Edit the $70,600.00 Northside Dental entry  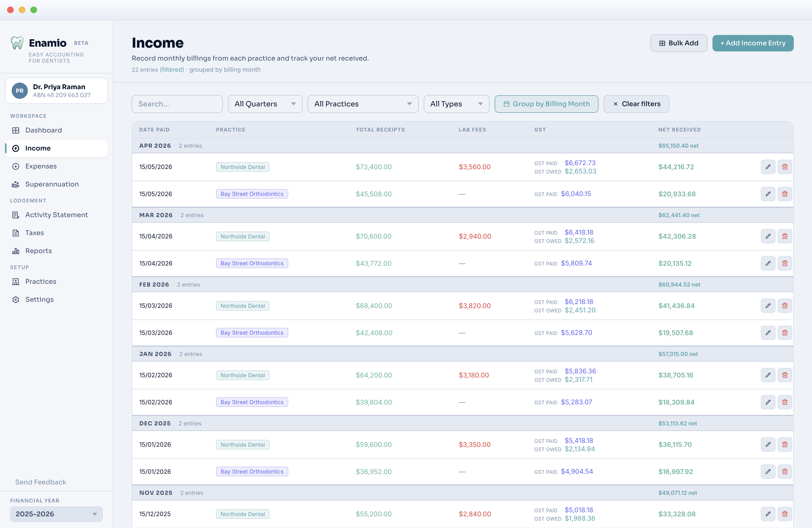[x=768, y=236]
